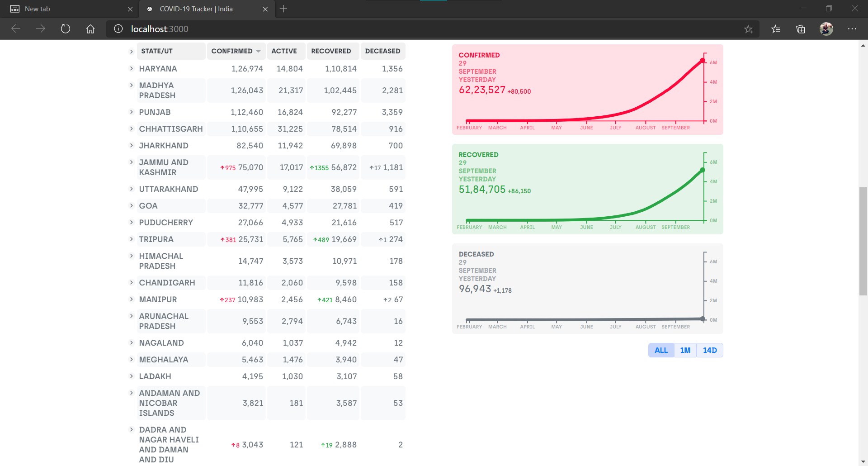
Task: Expand the Madhya Pradesh row
Action: 132,86
